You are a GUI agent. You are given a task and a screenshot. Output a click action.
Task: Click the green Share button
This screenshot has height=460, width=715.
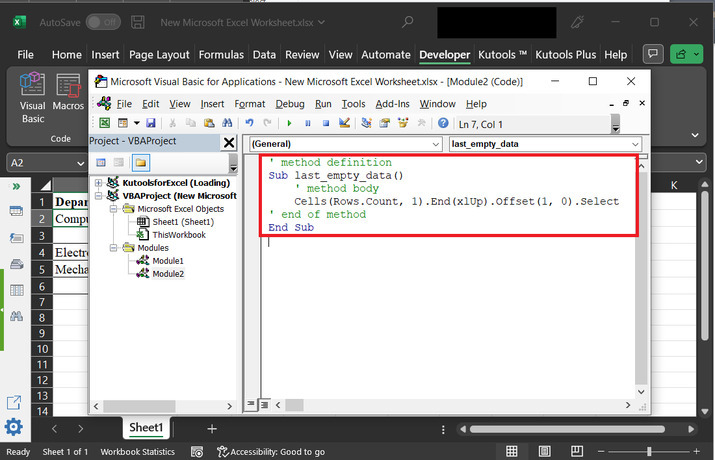pyautogui.click(x=681, y=54)
